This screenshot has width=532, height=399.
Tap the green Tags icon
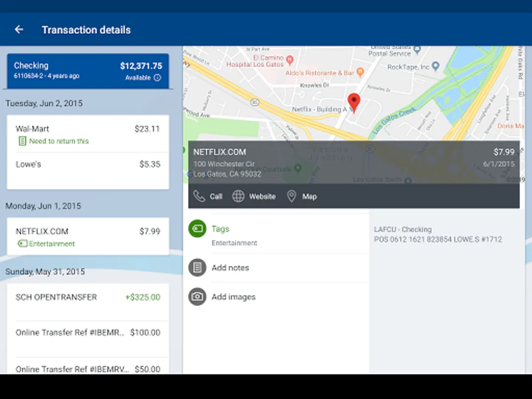click(197, 229)
